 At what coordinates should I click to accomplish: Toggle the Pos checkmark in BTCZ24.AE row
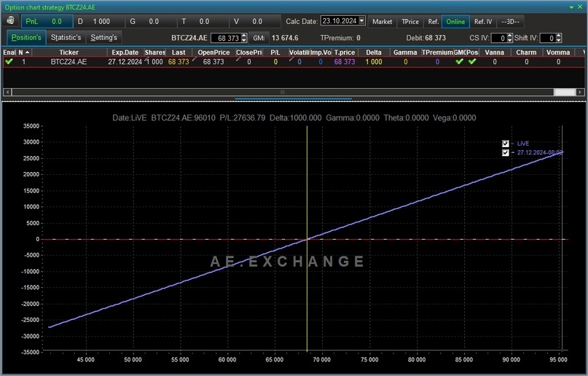point(471,61)
